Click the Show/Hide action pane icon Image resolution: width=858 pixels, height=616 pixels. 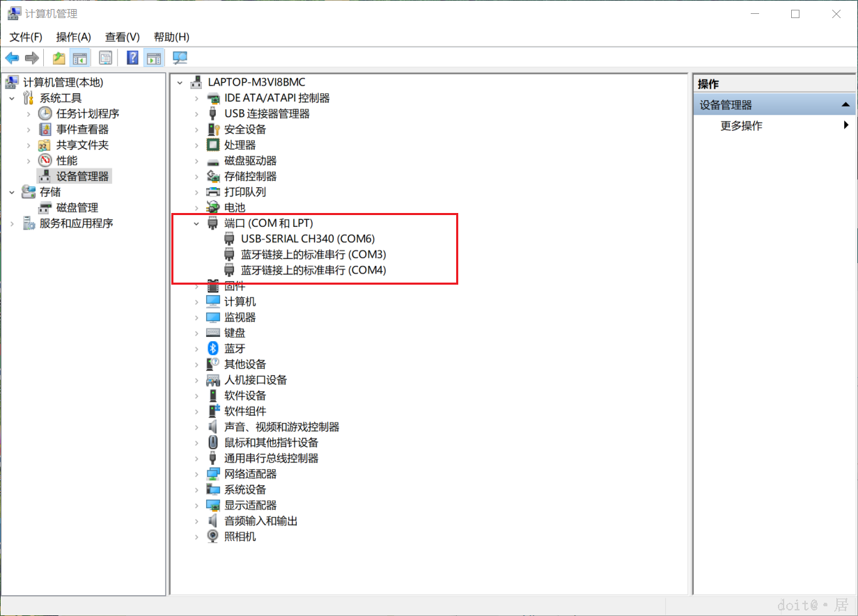(x=153, y=58)
